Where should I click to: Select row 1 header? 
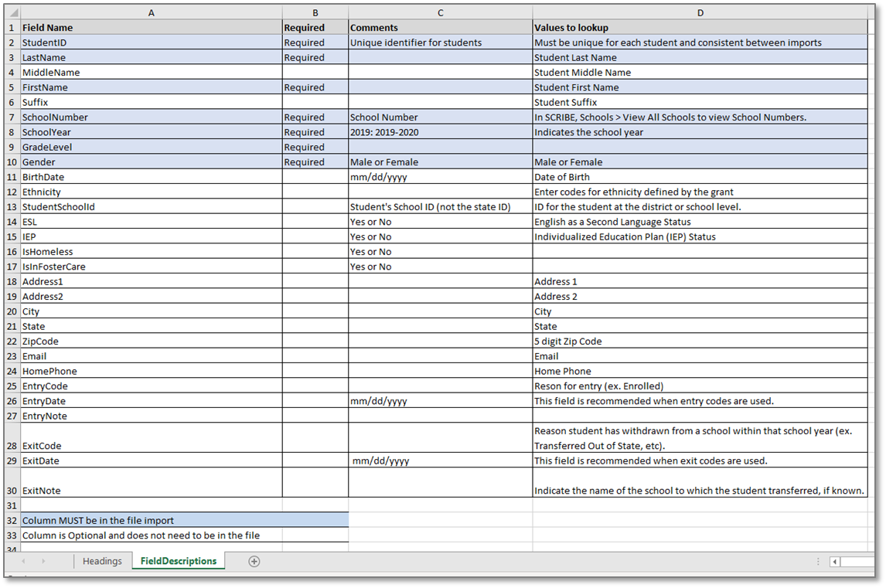click(12, 27)
